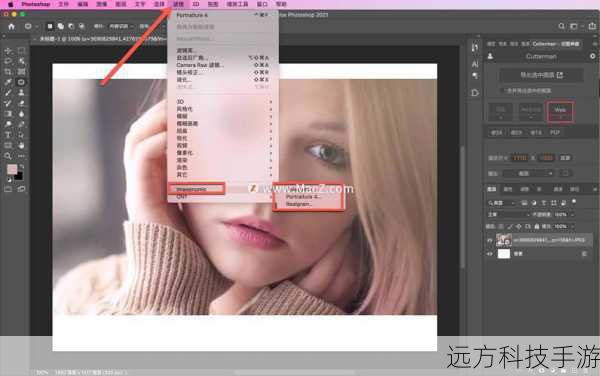600x376 pixels.
Task: Select the Crop tool
Action: pos(8,72)
